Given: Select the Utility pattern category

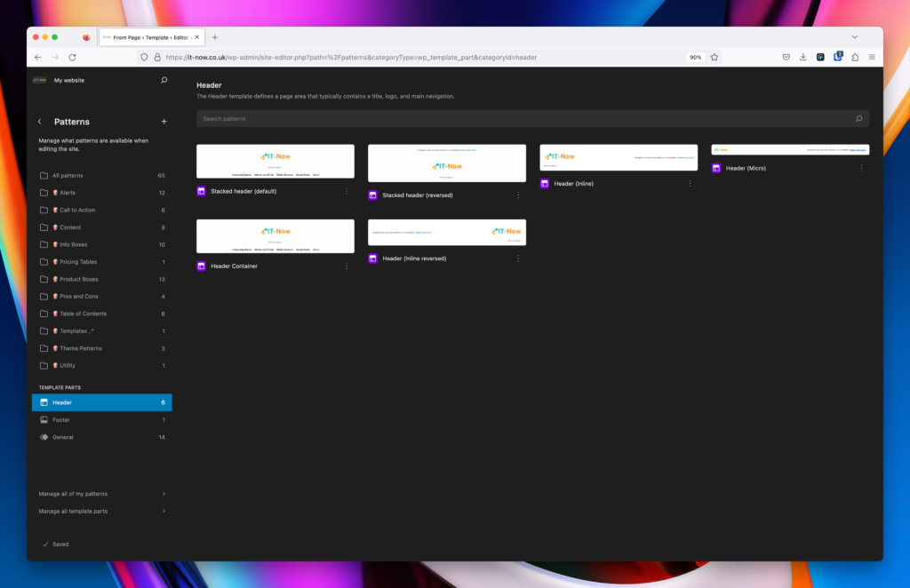Looking at the screenshot, I should click(x=102, y=366).
